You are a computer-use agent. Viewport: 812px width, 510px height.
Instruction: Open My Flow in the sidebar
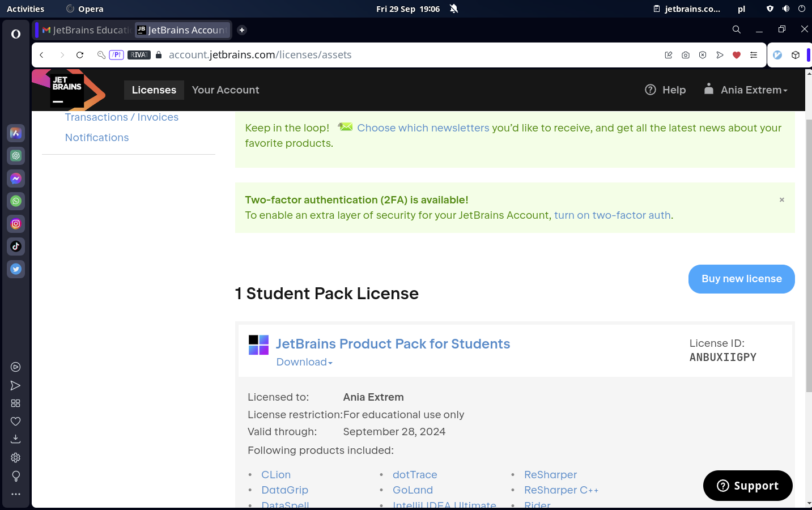[16, 385]
